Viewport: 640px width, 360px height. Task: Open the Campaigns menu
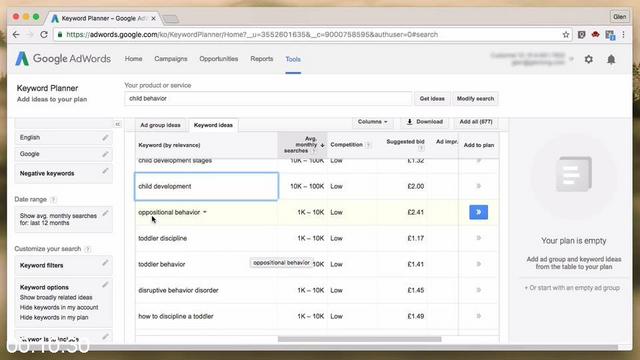pos(171,59)
